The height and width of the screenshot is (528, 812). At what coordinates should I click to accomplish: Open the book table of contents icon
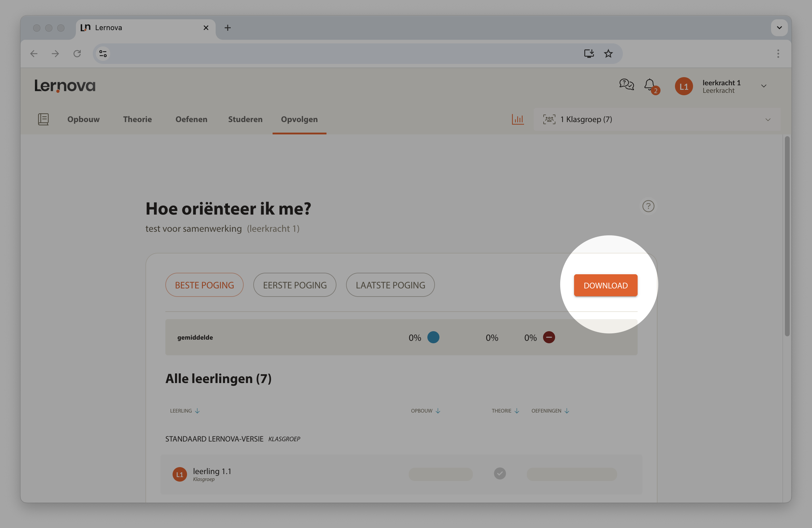coord(43,119)
